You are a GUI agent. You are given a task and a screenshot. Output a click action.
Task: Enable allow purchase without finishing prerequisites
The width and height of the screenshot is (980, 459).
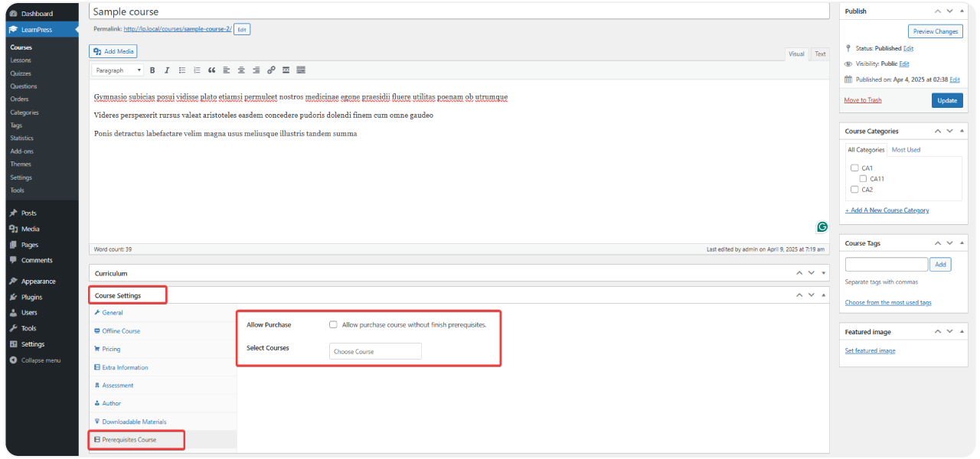[333, 324]
